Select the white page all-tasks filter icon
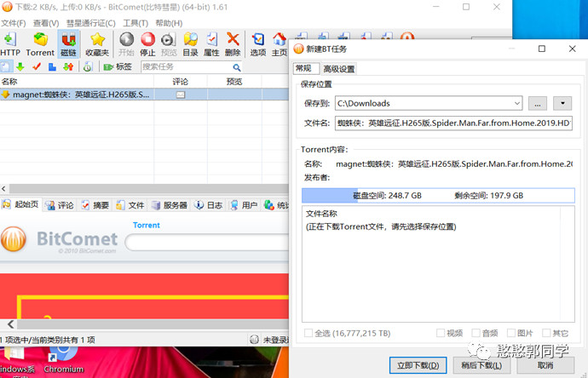Viewport: 588px width, 378px height. (x=6, y=67)
